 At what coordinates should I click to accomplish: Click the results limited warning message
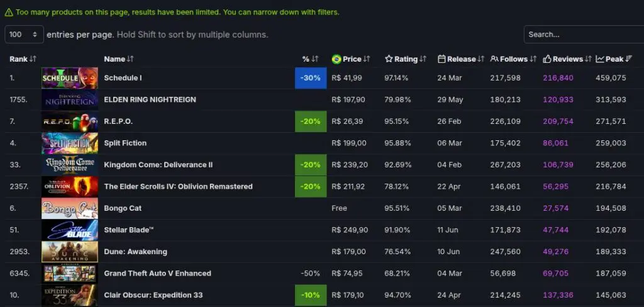177,13
